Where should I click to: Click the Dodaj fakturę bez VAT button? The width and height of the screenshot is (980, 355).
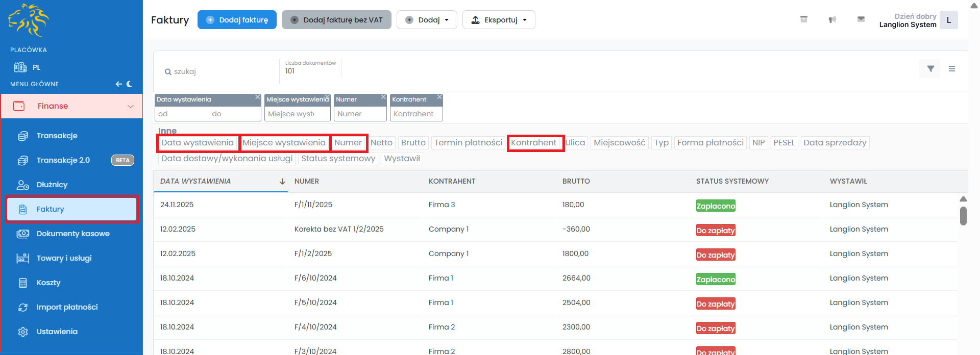pos(336,20)
